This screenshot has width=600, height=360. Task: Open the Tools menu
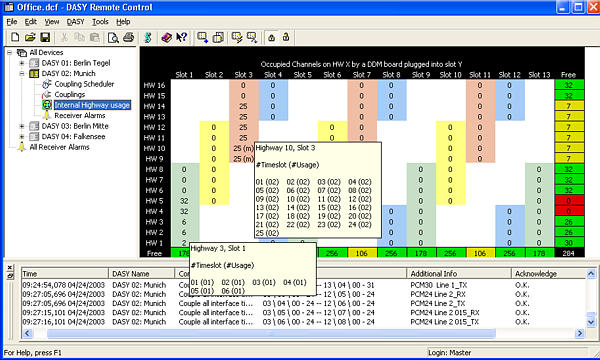100,22
